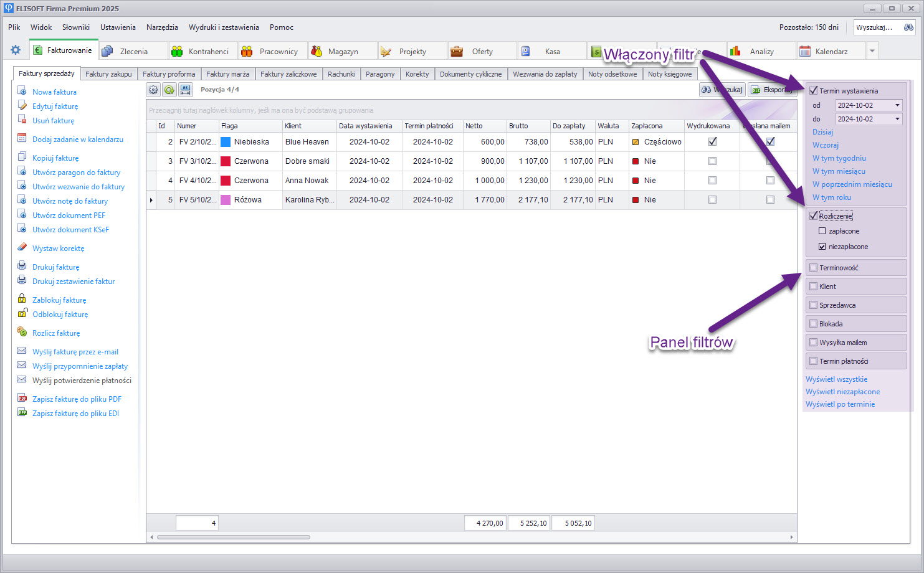Enable the zapłacone checkbox
The width and height of the screenshot is (924, 573).
(x=822, y=231)
